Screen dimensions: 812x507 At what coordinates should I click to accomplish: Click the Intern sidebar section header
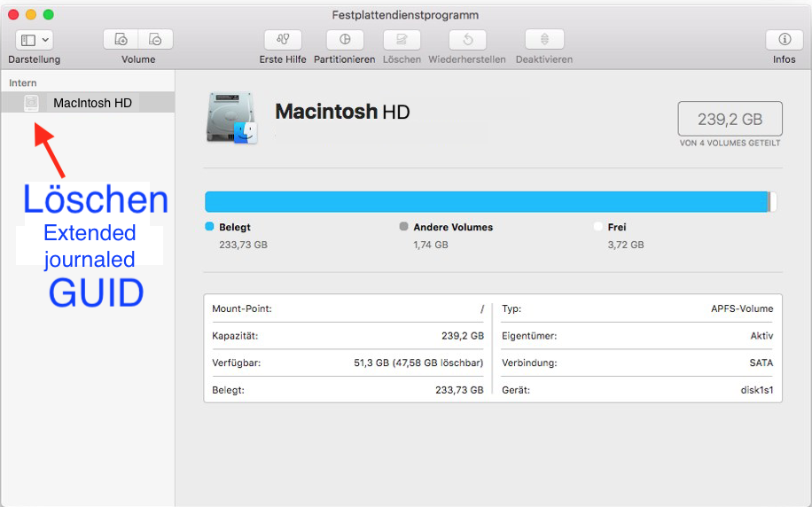pos(23,82)
